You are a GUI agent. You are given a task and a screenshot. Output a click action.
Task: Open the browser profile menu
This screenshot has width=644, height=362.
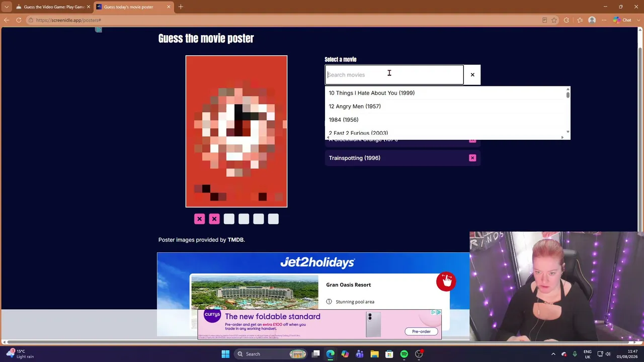point(592,20)
